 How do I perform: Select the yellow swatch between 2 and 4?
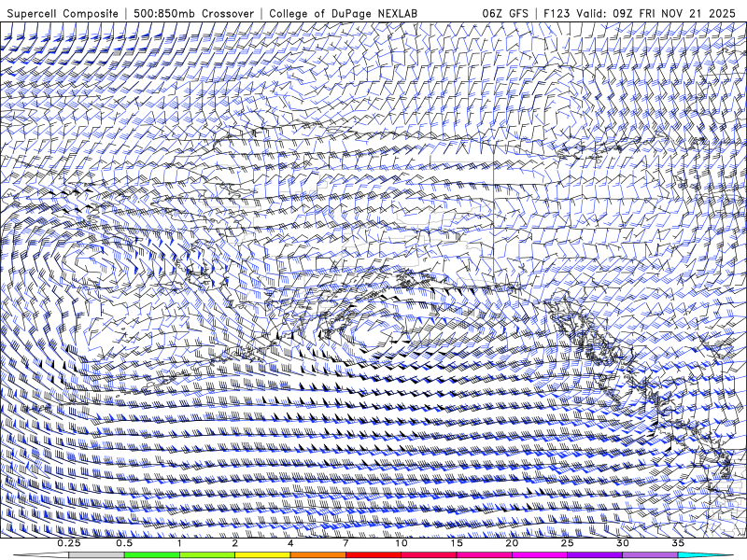coord(262,555)
